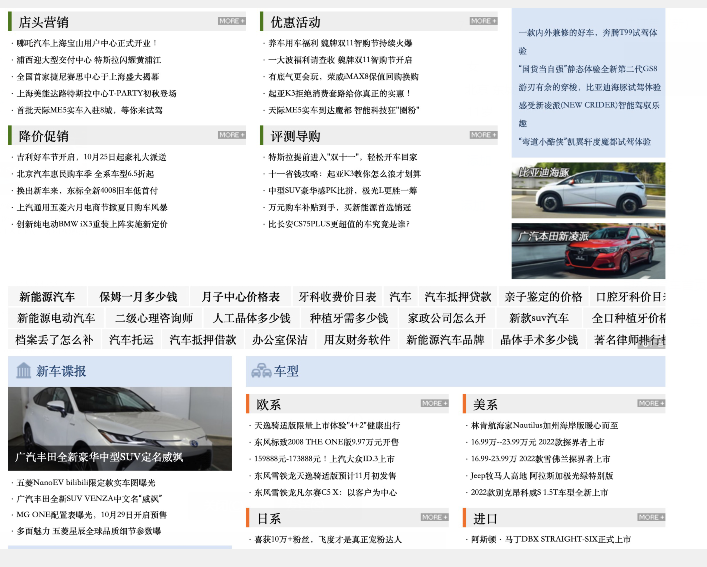This screenshot has width=707, height=567.
Task: Select the 家政公司怎么开 tag
Action: (x=447, y=318)
